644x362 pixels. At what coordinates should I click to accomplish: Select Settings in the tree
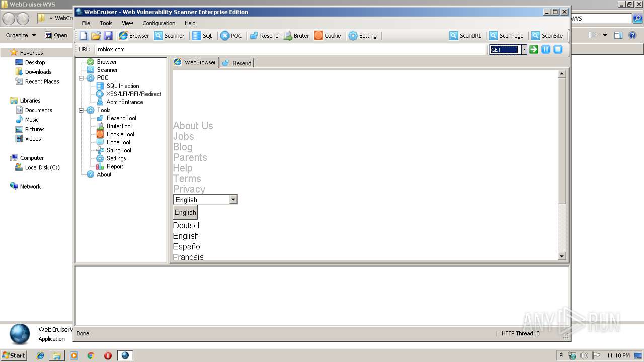click(116, 158)
